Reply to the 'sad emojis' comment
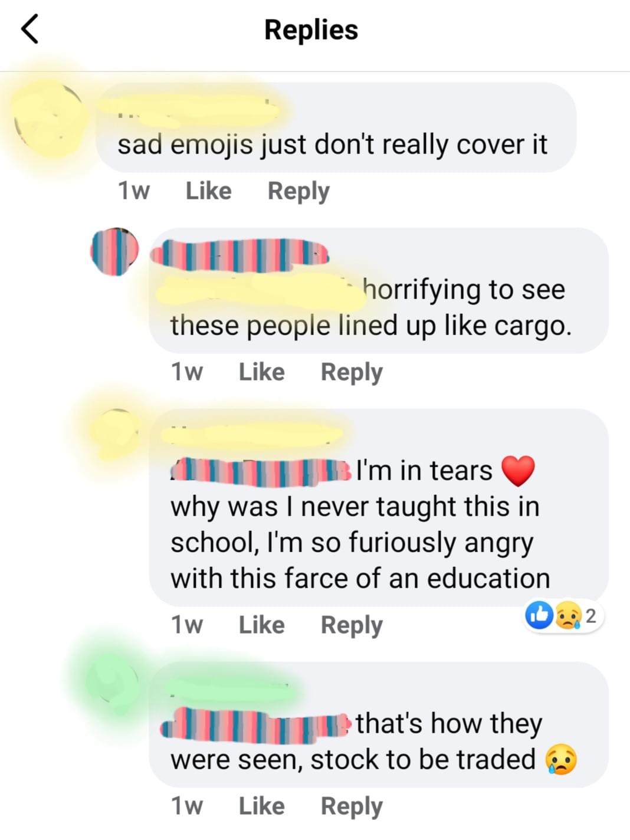The height and width of the screenshot is (840, 630). point(298,191)
